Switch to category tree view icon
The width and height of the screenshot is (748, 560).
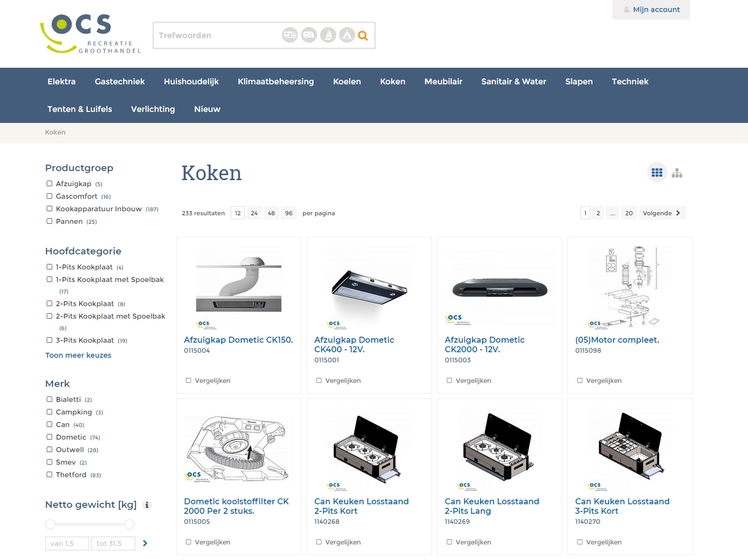[677, 173]
